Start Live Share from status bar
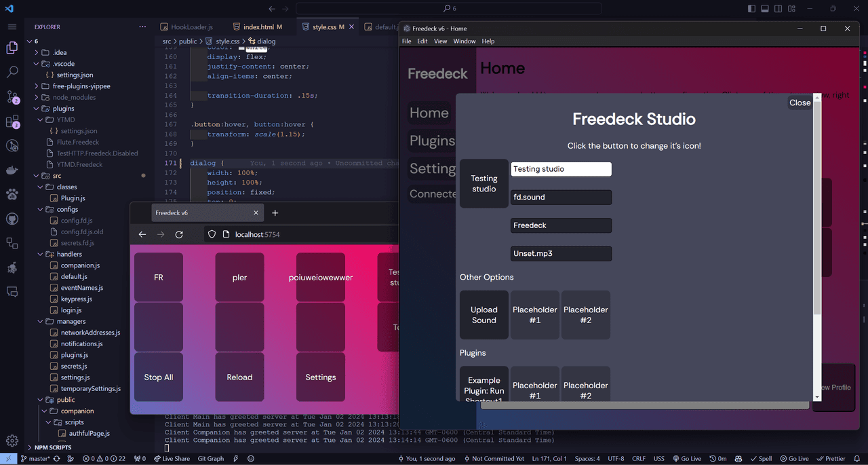 click(x=172, y=459)
